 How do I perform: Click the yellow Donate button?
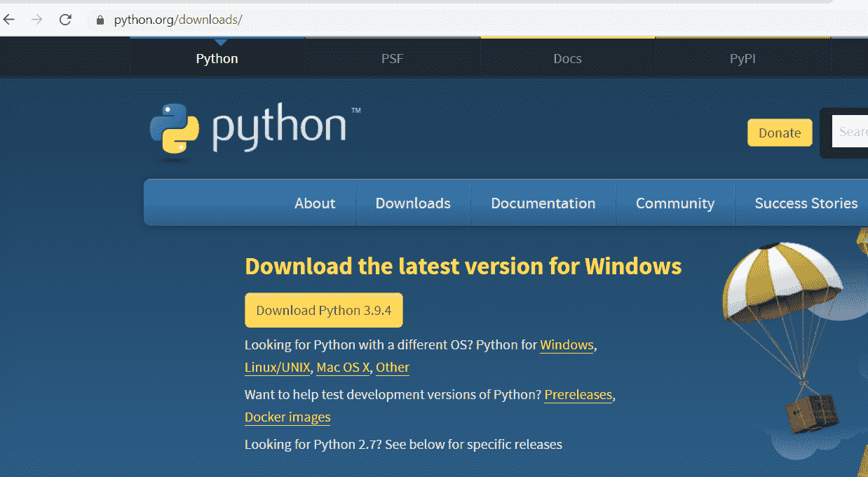click(x=780, y=133)
